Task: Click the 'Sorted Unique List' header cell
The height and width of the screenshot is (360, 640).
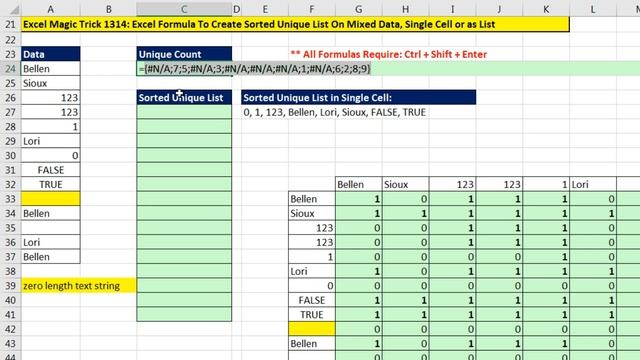Action: point(184,98)
